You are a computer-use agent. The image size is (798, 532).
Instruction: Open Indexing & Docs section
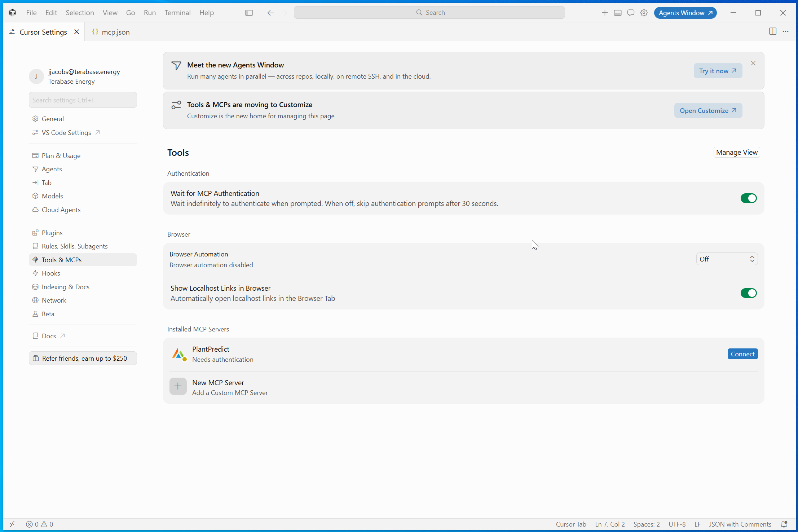tap(83, 287)
